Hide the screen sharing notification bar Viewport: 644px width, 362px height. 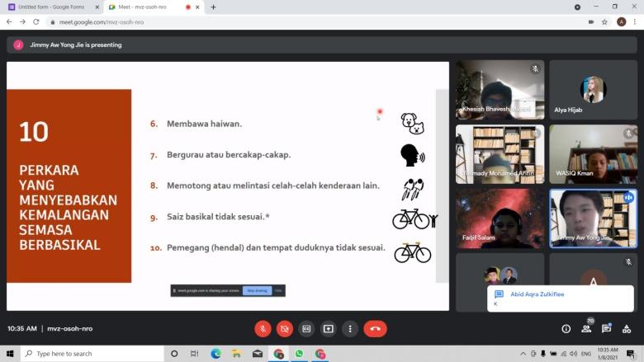click(278, 290)
